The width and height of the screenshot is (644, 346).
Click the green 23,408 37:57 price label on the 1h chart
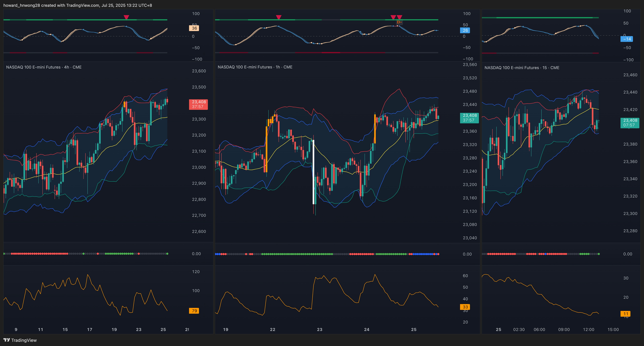[470, 118]
